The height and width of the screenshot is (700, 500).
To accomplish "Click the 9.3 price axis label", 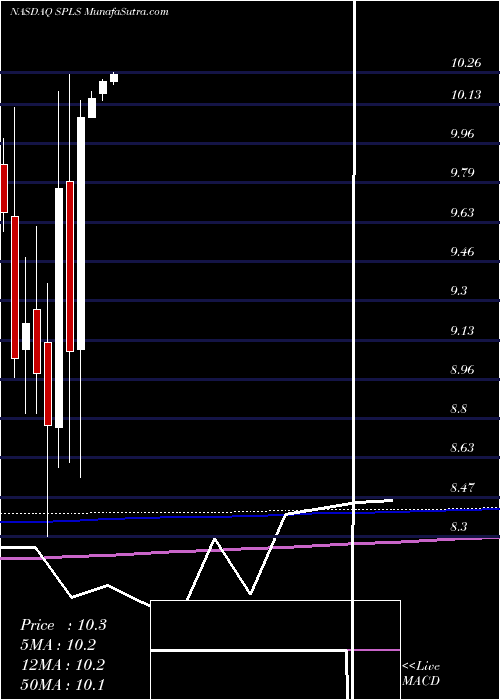I will click(x=459, y=291).
